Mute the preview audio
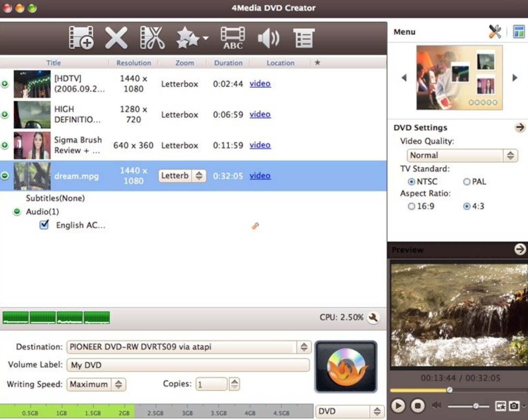The height and width of the screenshot is (420, 528). click(x=437, y=406)
